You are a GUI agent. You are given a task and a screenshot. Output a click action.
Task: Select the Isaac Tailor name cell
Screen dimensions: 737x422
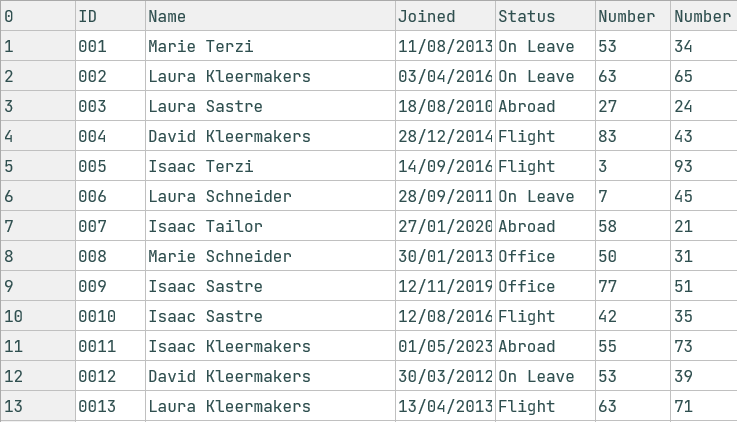pyautogui.click(x=270, y=226)
